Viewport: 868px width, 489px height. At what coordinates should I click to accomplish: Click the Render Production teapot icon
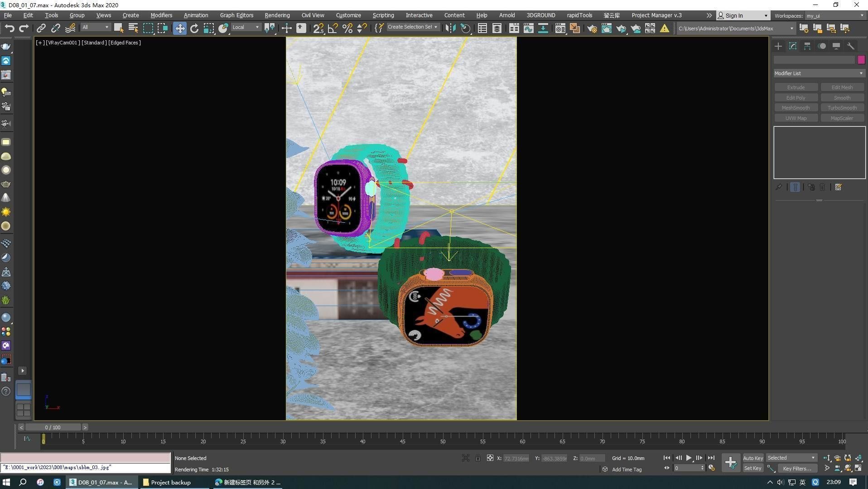click(621, 29)
